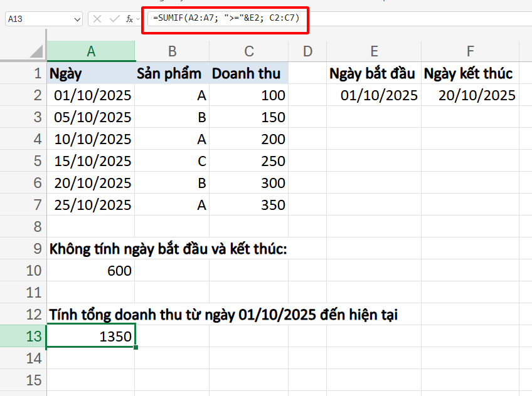This screenshot has width=532, height=396.
Task: Expand the formula bar with its chevron
Action: 526,19
